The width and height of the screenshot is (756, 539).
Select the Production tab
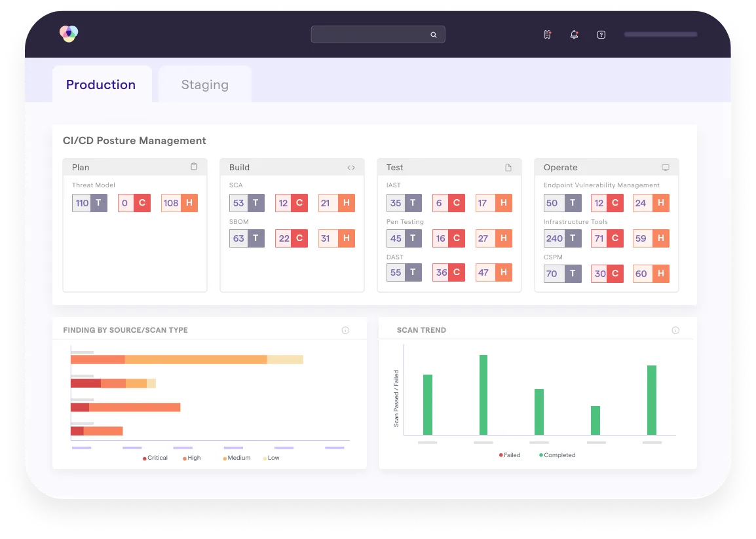[100, 84]
